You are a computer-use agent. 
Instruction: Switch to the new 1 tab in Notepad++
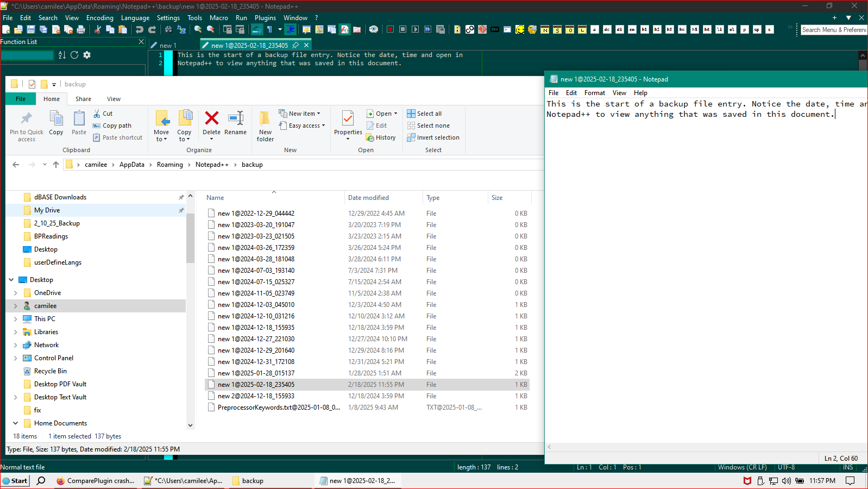[163, 46]
